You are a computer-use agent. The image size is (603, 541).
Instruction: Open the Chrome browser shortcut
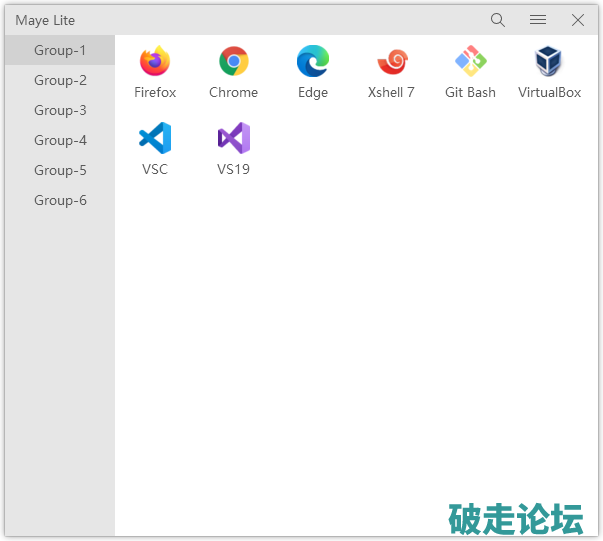tap(233, 62)
